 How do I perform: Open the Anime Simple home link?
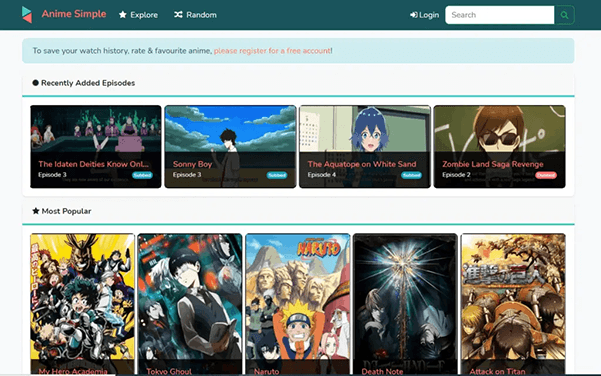click(x=74, y=14)
